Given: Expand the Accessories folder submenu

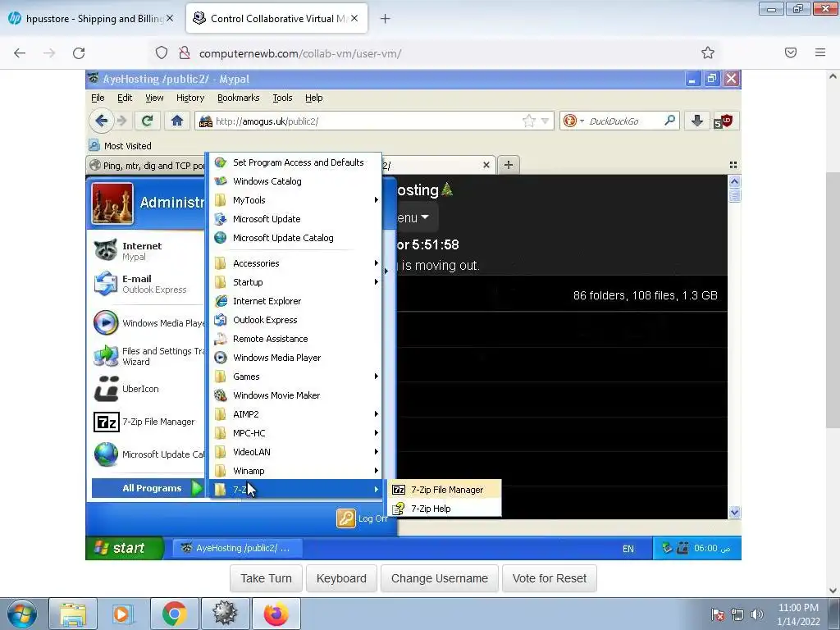Looking at the screenshot, I should tap(295, 263).
